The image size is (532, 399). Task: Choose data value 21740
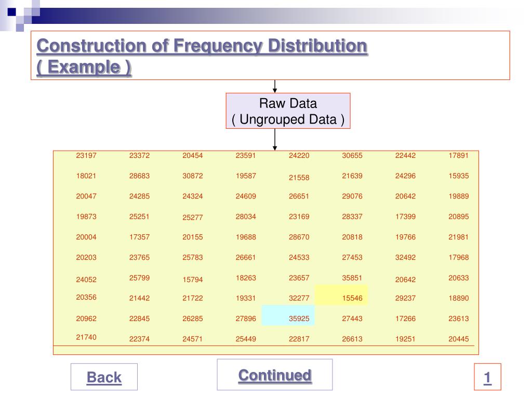coord(86,337)
